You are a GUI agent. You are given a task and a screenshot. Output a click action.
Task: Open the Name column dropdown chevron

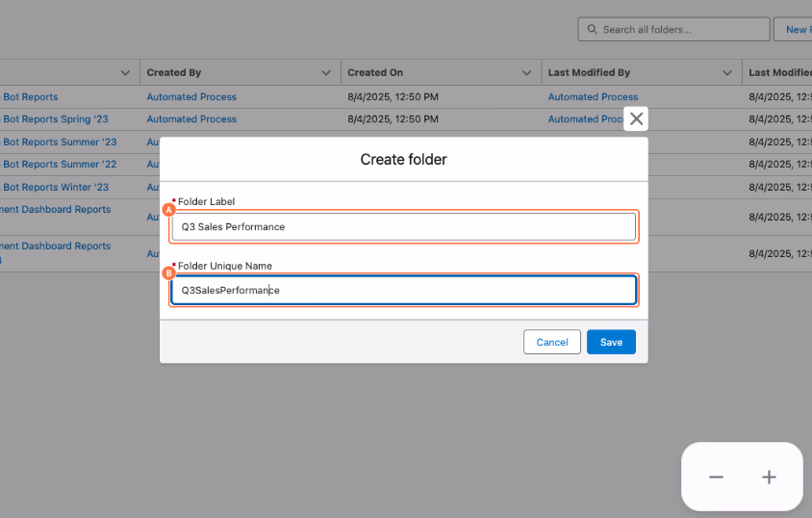(x=125, y=73)
